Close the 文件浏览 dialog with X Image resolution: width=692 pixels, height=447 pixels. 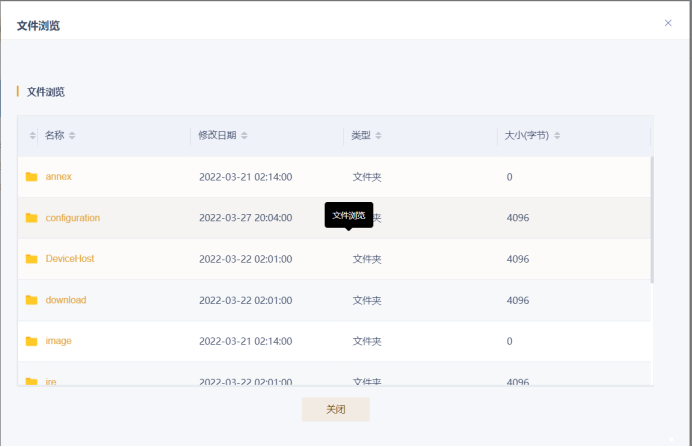tap(668, 23)
